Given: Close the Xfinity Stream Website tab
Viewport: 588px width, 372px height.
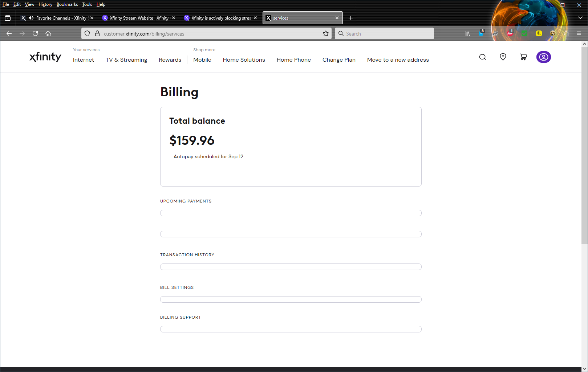Looking at the screenshot, I should coord(174,18).
